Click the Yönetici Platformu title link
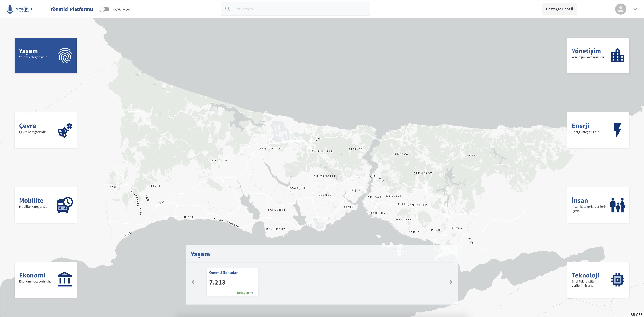Screen dimensions: 644x317 tap(71, 9)
